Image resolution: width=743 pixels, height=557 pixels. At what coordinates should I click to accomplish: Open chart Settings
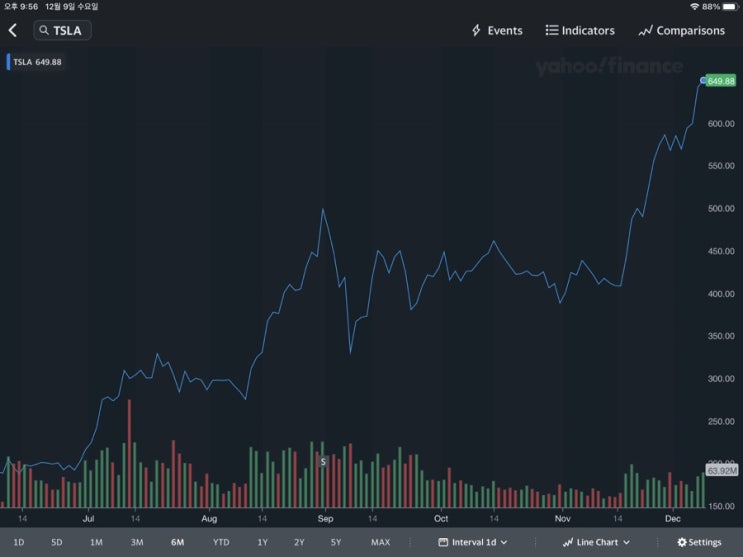699,542
